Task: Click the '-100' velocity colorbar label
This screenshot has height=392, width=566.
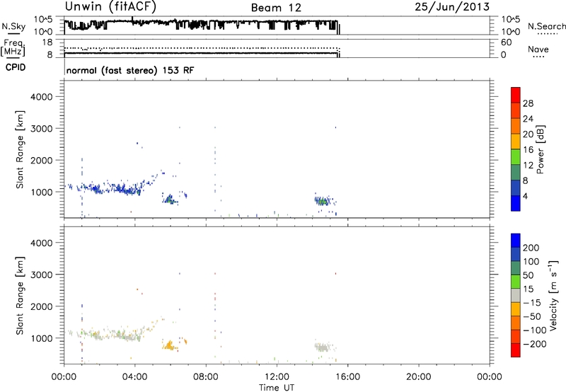Action: 535,330
